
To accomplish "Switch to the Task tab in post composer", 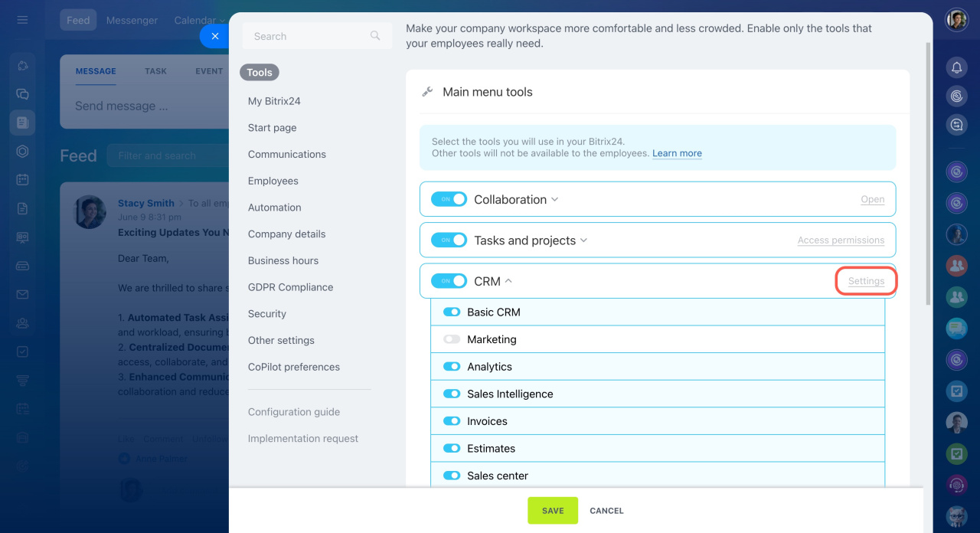I will tap(155, 71).
